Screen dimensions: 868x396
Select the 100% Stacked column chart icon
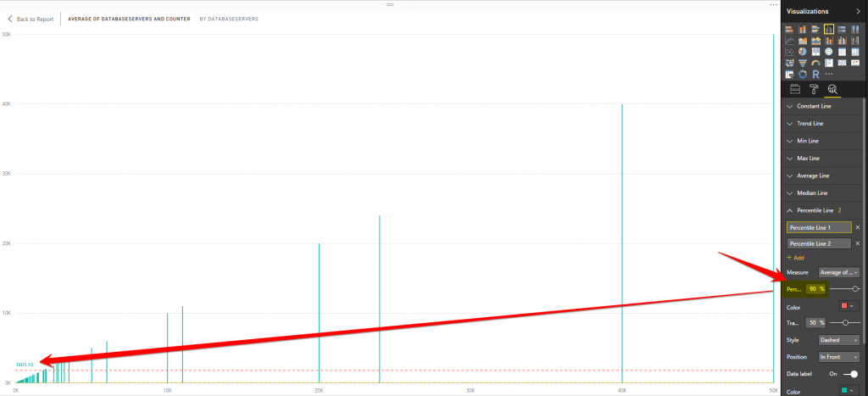(x=855, y=30)
